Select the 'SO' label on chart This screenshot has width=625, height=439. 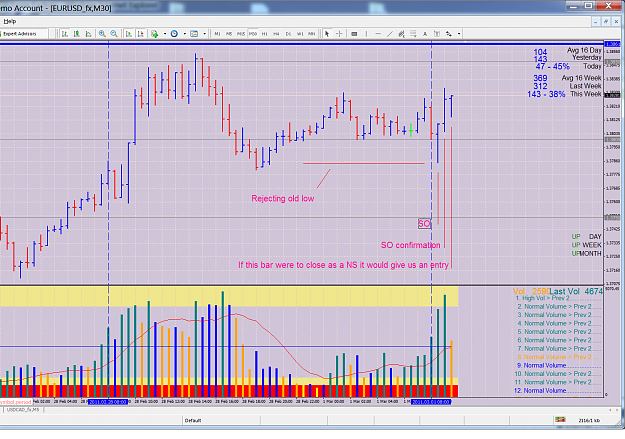pos(424,224)
